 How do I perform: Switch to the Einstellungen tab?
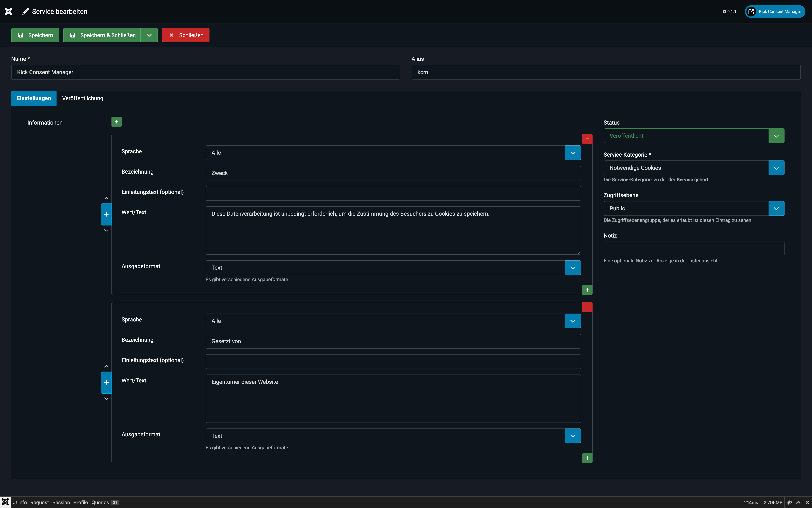34,98
